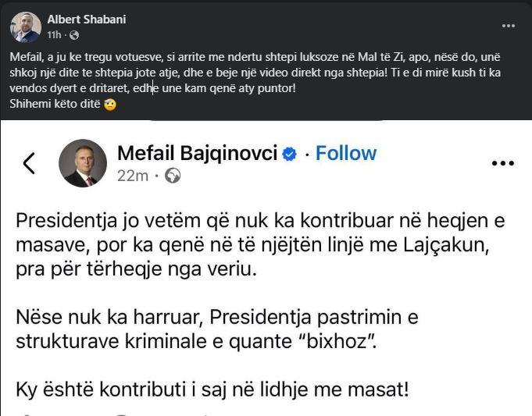Open Albert Shabani's profile picture

pos(26,27)
